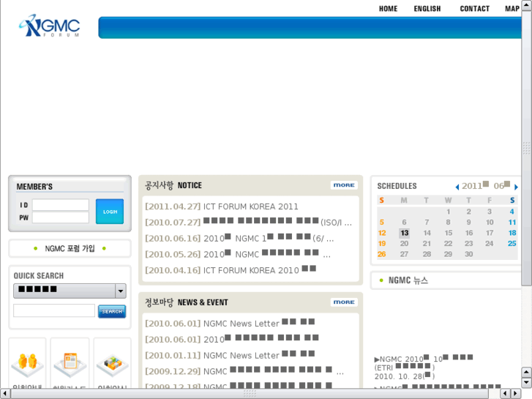Switch to the ENGLISH version

point(427,9)
